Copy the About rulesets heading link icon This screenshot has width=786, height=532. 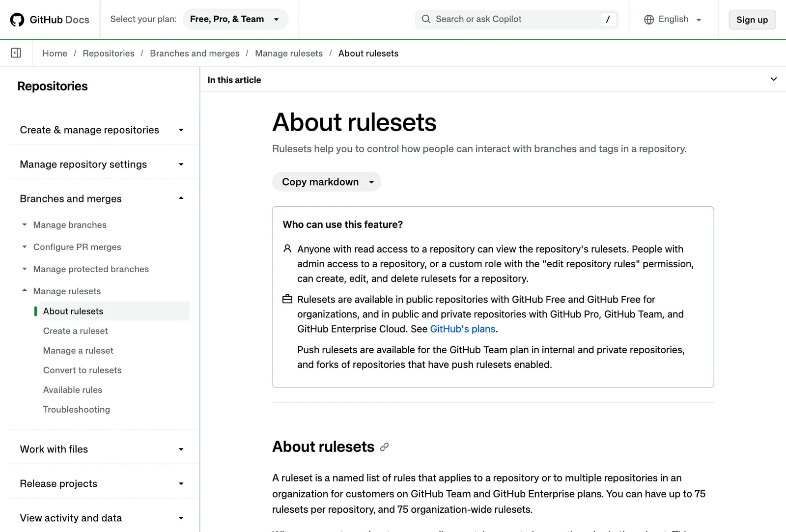point(384,447)
